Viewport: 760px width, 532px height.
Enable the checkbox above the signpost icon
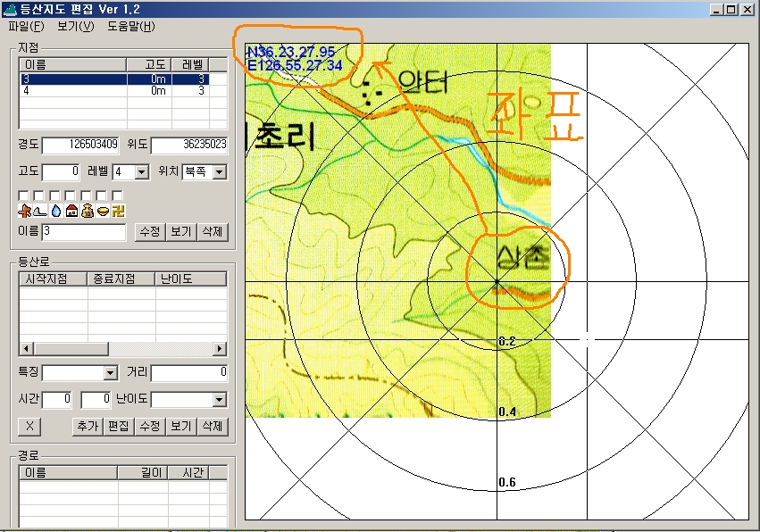(x=23, y=195)
